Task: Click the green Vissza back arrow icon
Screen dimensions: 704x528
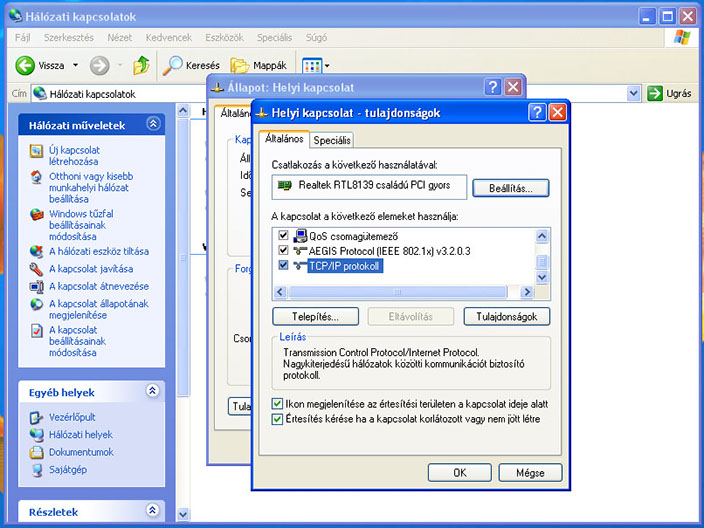Action: click(x=25, y=66)
